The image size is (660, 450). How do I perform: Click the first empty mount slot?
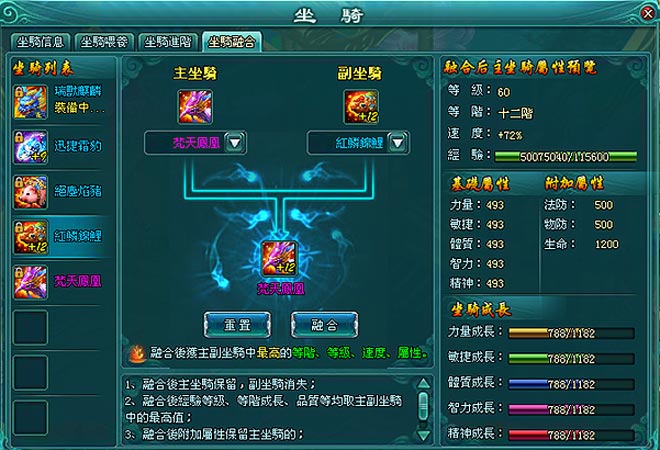click(x=30, y=328)
